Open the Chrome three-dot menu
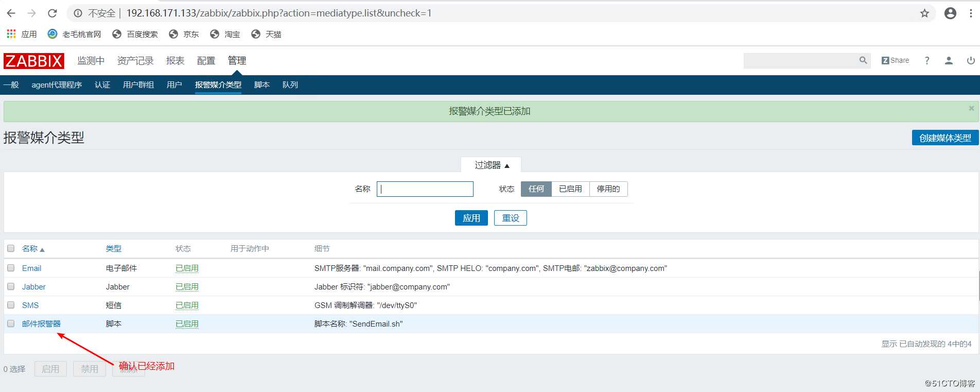This screenshot has height=392, width=980. [x=971, y=13]
